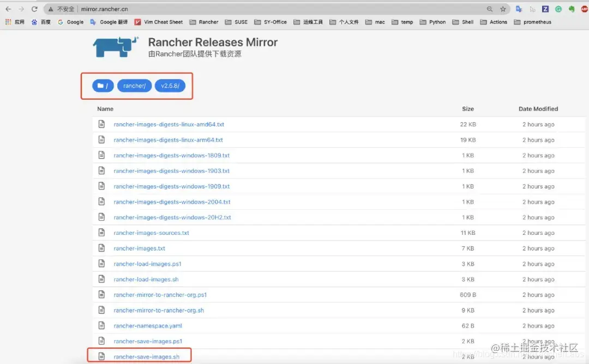
Task: Click file icon beside rancher-load-images.sh
Action: pos(101,279)
